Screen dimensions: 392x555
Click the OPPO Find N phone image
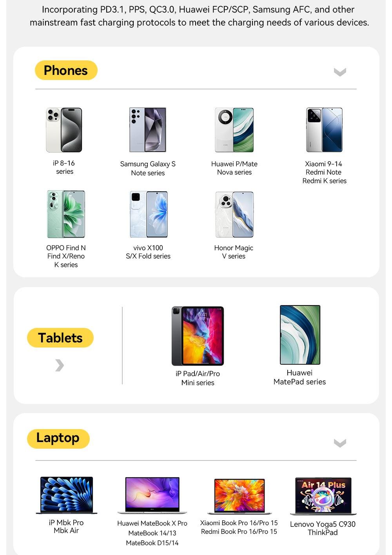[66, 214]
